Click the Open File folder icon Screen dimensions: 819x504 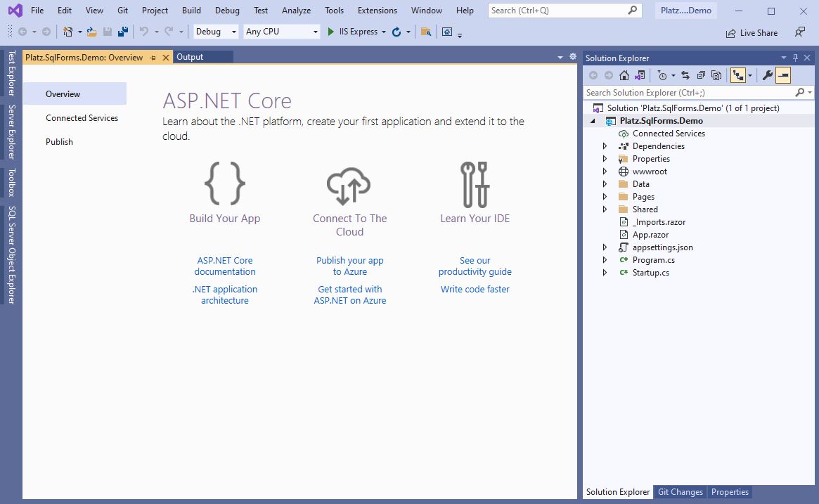click(x=91, y=32)
